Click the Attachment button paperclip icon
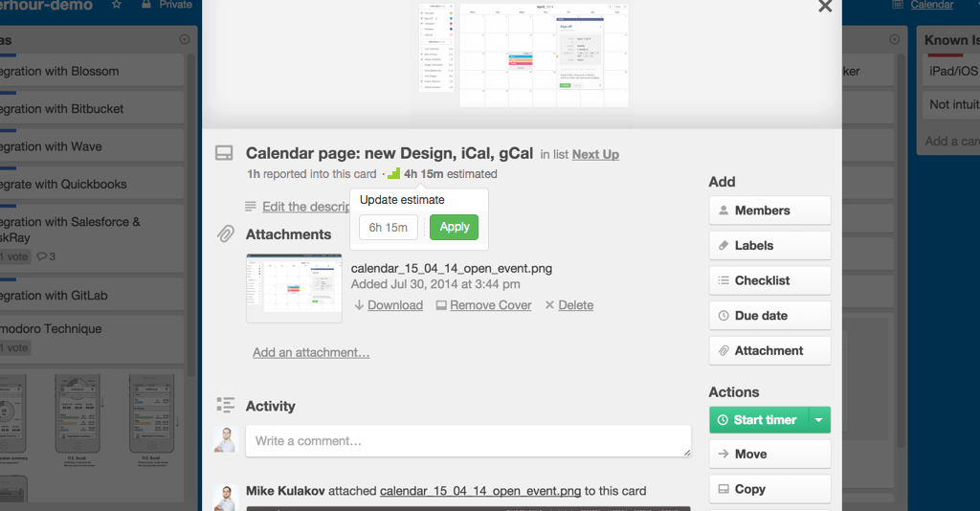Viewport: 980px width, 511px height. 724,350
